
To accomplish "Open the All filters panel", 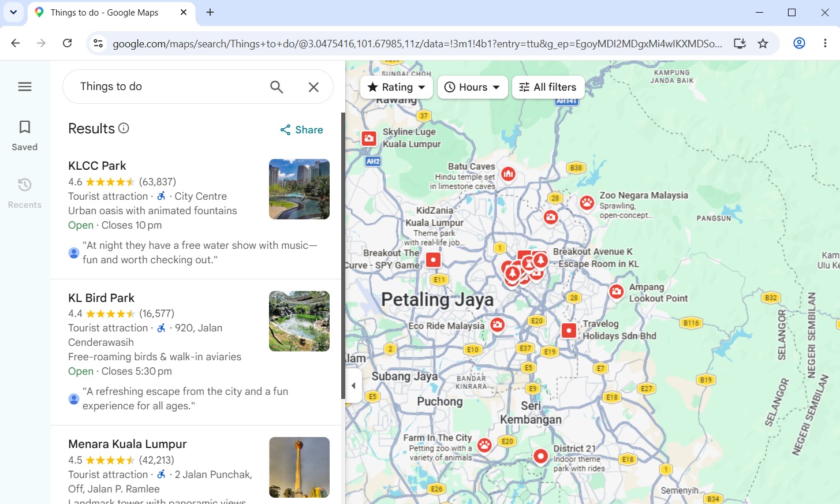I will point(548,87).
